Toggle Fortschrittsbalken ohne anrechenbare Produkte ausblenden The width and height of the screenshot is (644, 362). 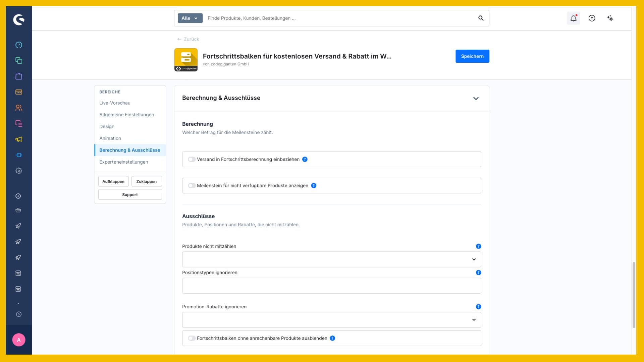click(192, 339)
